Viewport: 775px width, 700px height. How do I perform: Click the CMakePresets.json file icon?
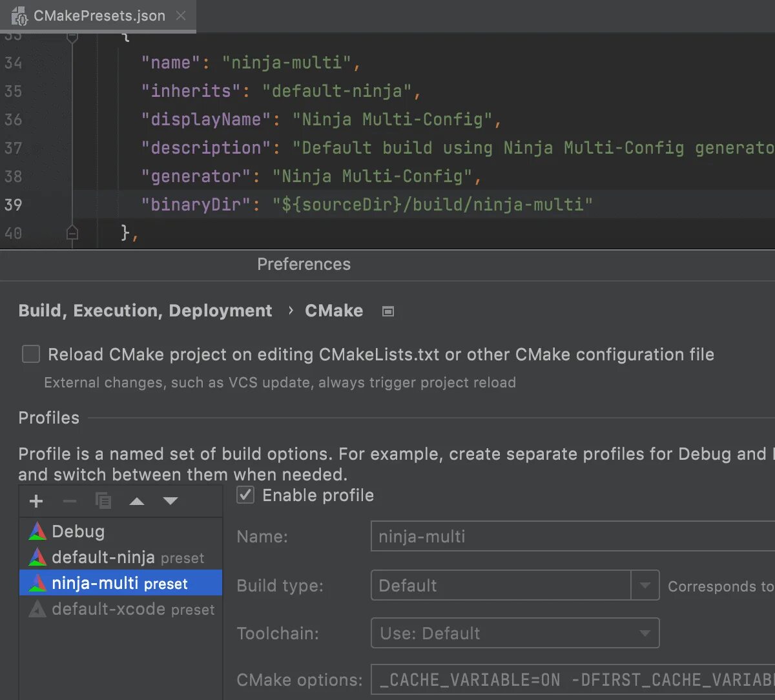point(19,16)
